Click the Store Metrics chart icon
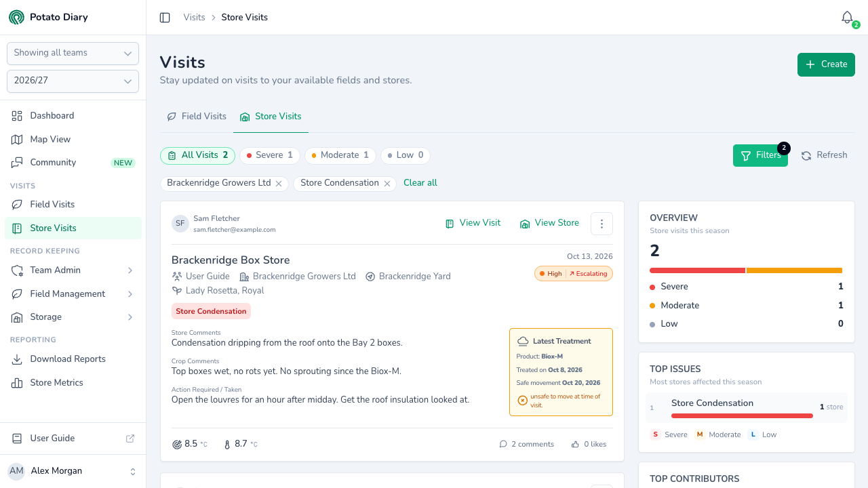Image resolution: width=868 pixels, height=488 pixels. [x=17, y=383]
